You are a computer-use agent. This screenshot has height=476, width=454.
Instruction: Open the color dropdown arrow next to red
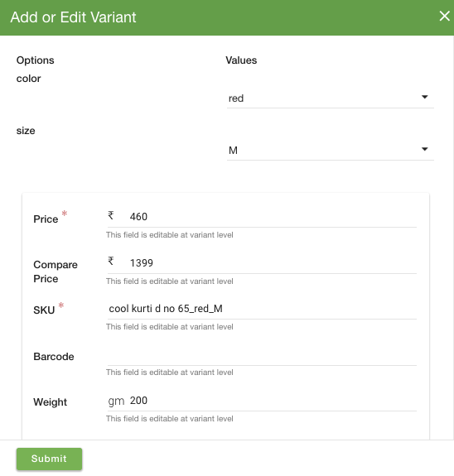pos(425,97)
